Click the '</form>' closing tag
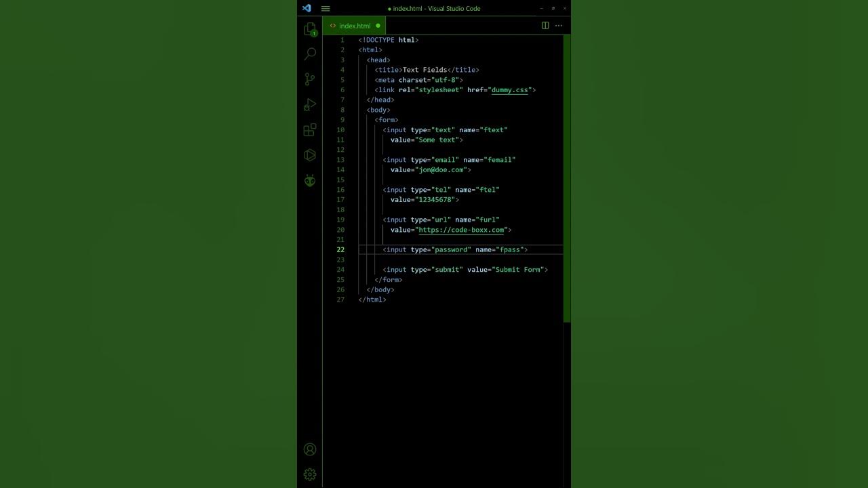Viewport: 868px width, 488px height. tap(389, 279)
